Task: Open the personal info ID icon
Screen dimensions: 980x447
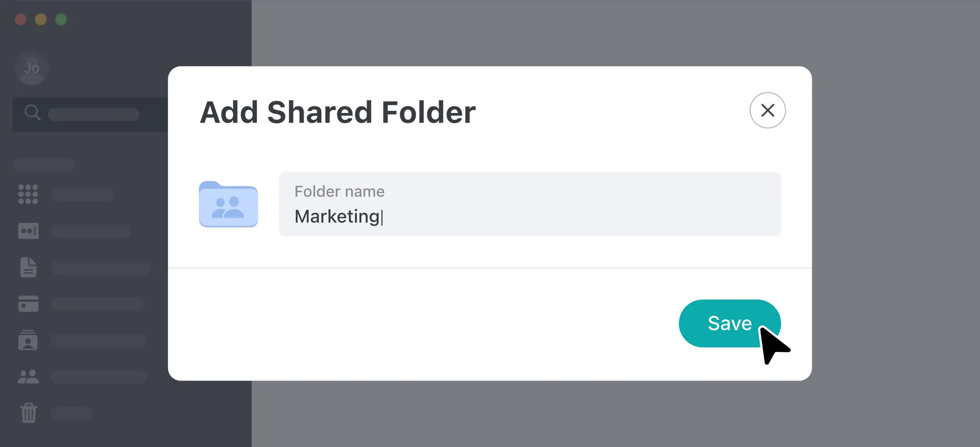Action: [28, 340]
